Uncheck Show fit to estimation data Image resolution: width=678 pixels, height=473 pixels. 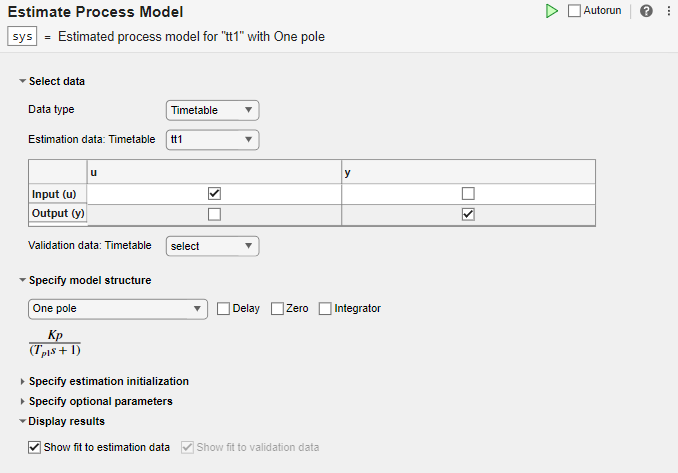click(x=35, y=447)
